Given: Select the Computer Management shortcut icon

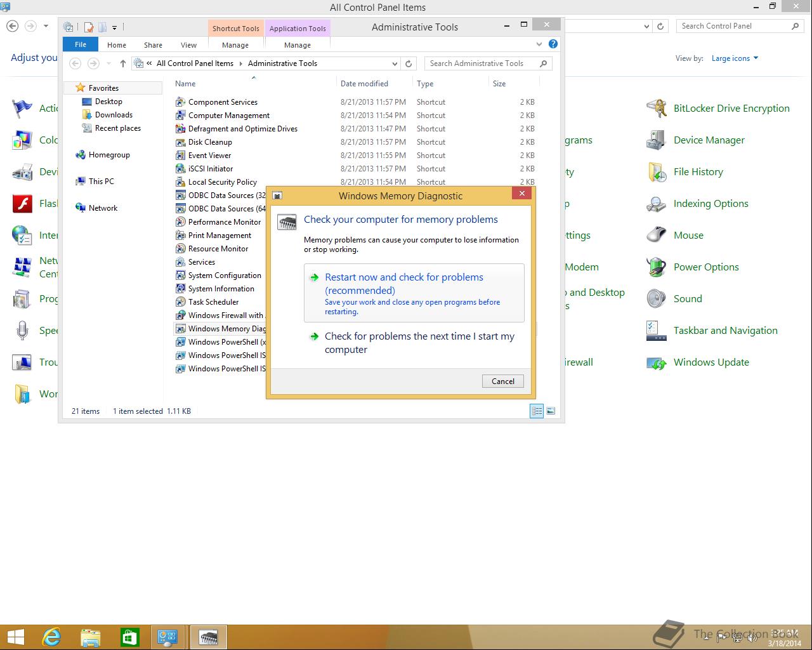Looking at the screenshot, I should (x=181, y=115).
